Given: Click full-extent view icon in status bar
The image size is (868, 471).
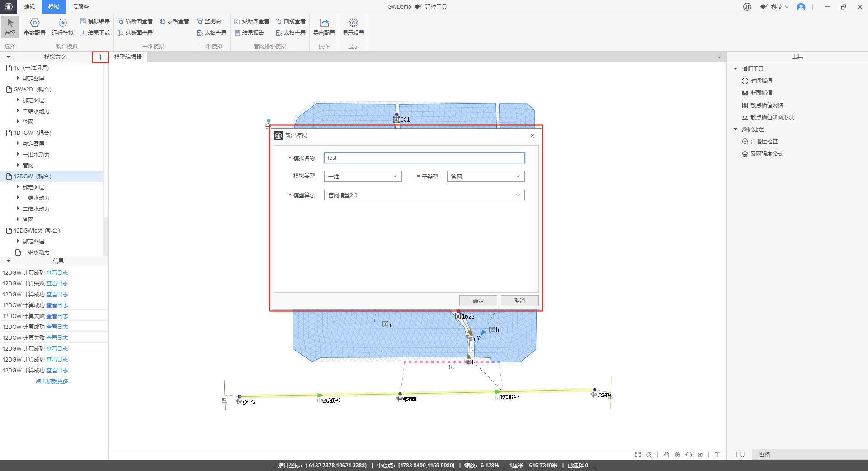Looking at the screenshot, I should pos(638,455).
